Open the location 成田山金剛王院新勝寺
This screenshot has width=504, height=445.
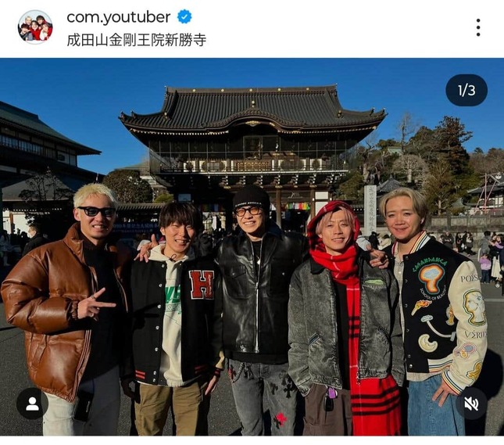click(x=136, y=40)
